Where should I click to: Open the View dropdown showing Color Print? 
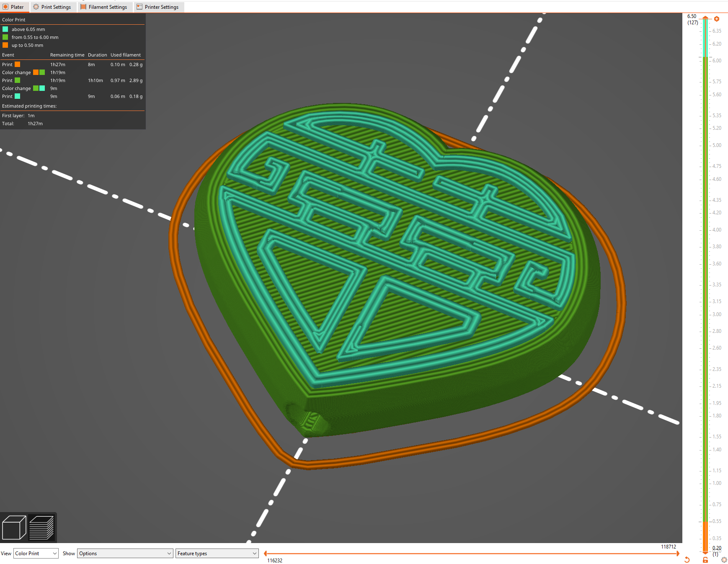[36, 554]
